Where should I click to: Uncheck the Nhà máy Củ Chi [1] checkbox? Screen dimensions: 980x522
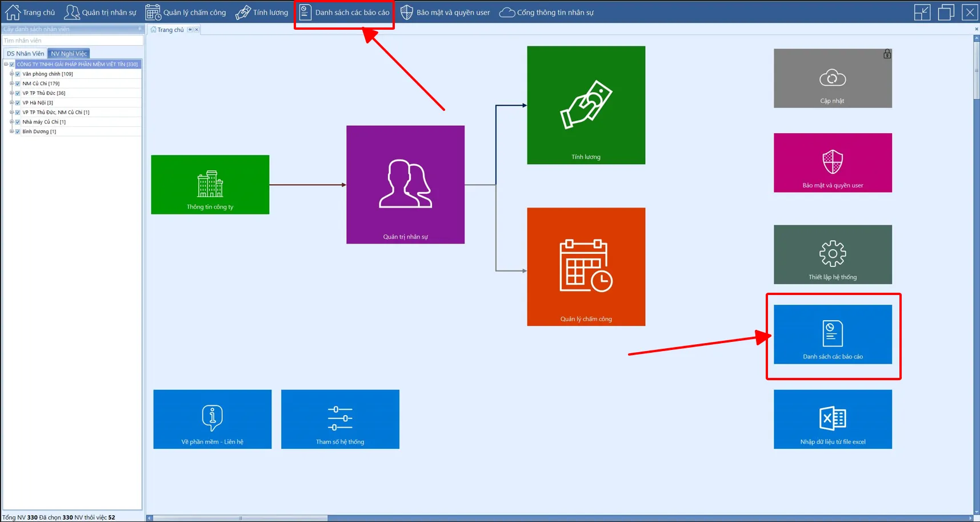click(x=18, y=122)
